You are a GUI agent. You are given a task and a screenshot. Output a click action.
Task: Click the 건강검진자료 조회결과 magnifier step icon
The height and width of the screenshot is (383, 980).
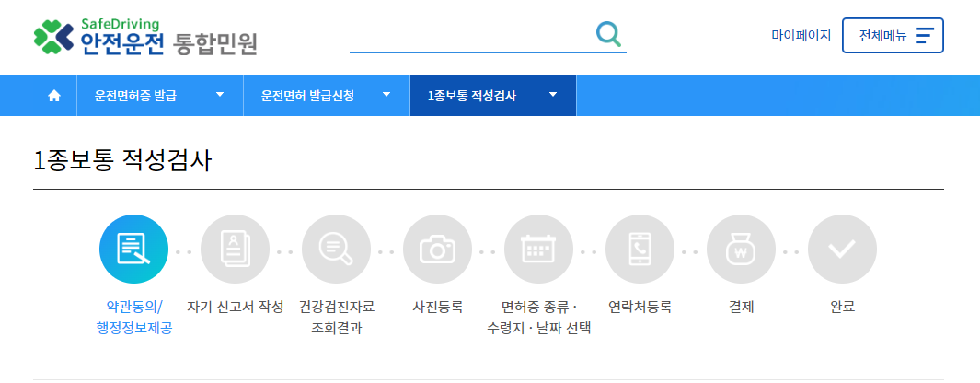tap(336, 250)
